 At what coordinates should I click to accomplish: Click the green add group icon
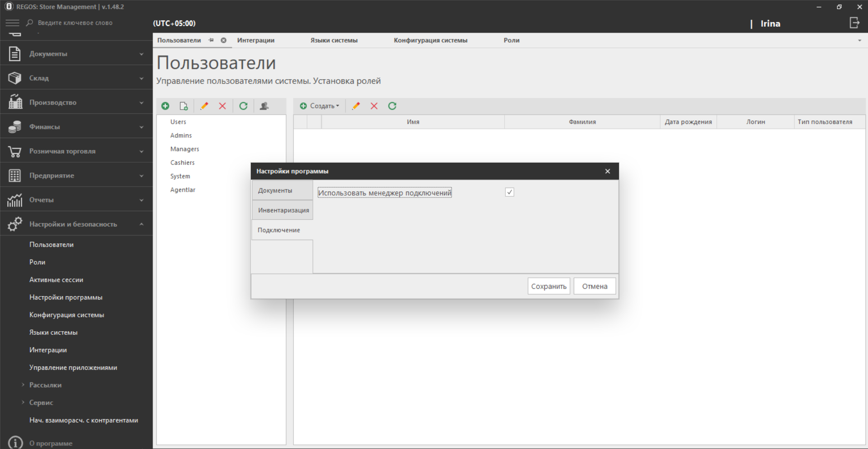(165, 106)
